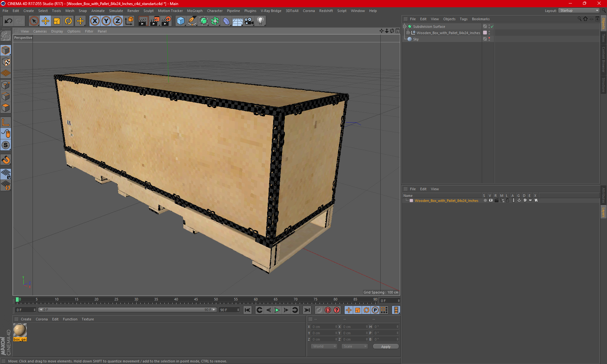The width and height of the screenshot is (607, 364).
Task: Collapse the Subdivision Surface tree node
Action: point(405,27)
